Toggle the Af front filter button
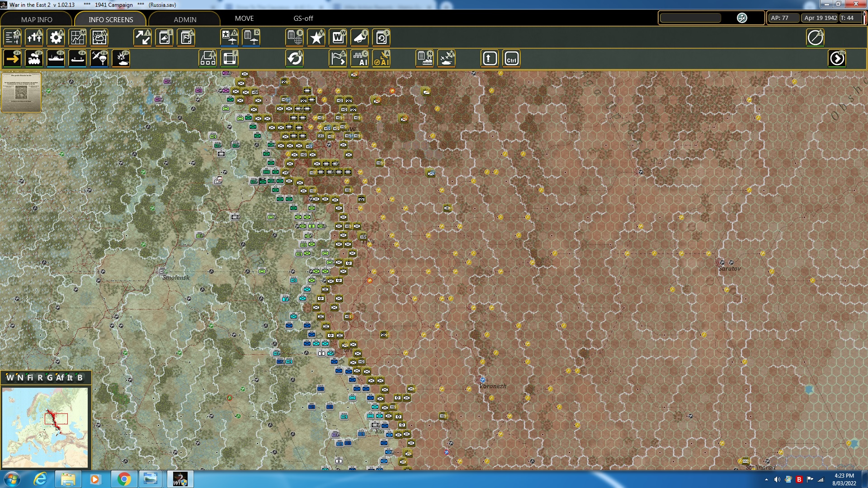The width and height of the screenshot is (868, 488). (x=60, y=378)
